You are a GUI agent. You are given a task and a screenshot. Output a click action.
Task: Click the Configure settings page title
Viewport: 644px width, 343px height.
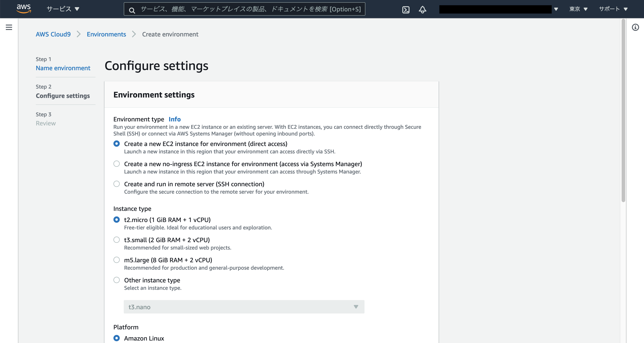pyautogui.click(x=156, y=66)
